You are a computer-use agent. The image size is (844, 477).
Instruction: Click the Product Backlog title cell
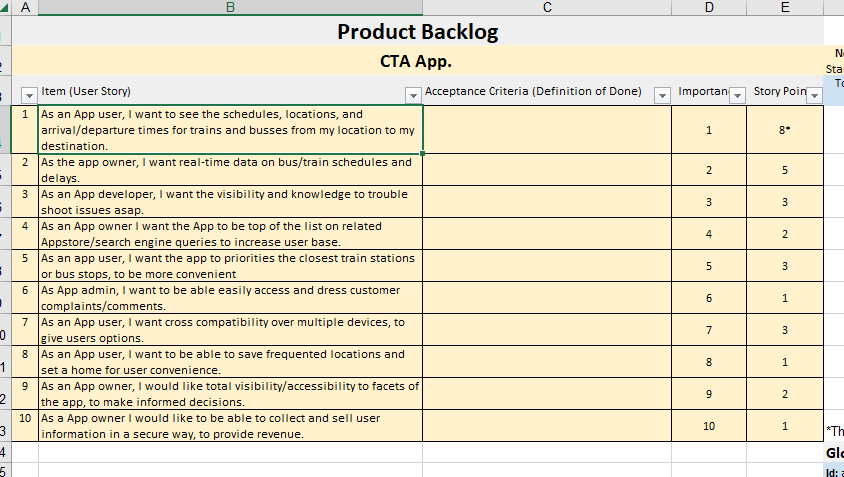418,31
